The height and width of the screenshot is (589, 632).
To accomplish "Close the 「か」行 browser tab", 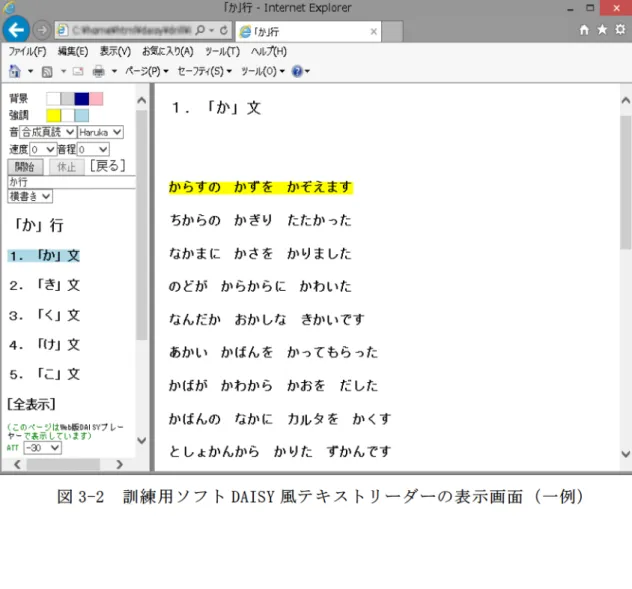I will 374,31.
